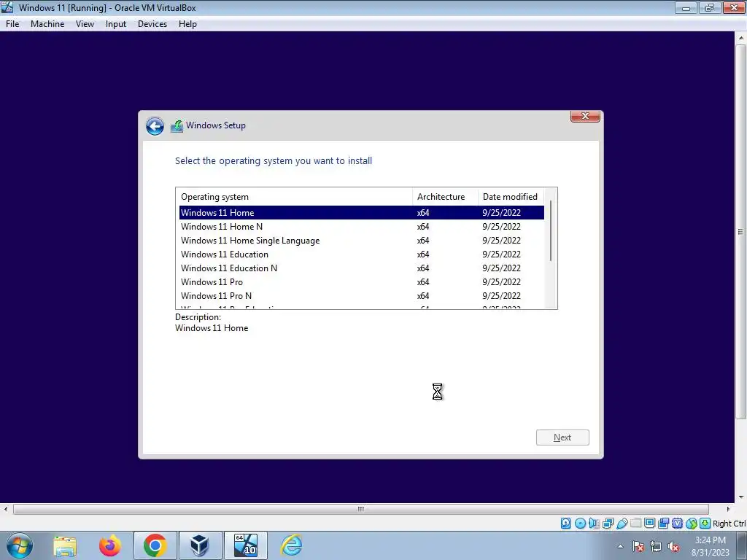Select Windows 11 Home Single Language
Viewport: 747px width, 560px height.
tap(362, 241)
